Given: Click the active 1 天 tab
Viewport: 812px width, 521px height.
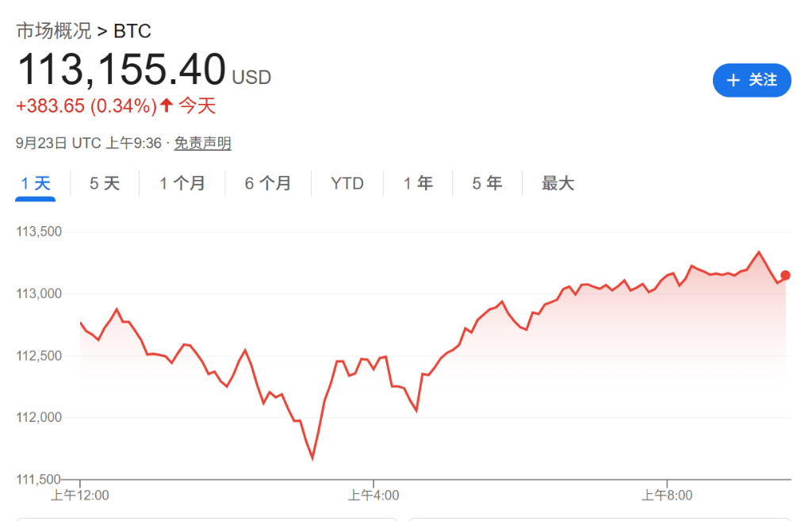Looking at the screenshot, I should 35,183.
